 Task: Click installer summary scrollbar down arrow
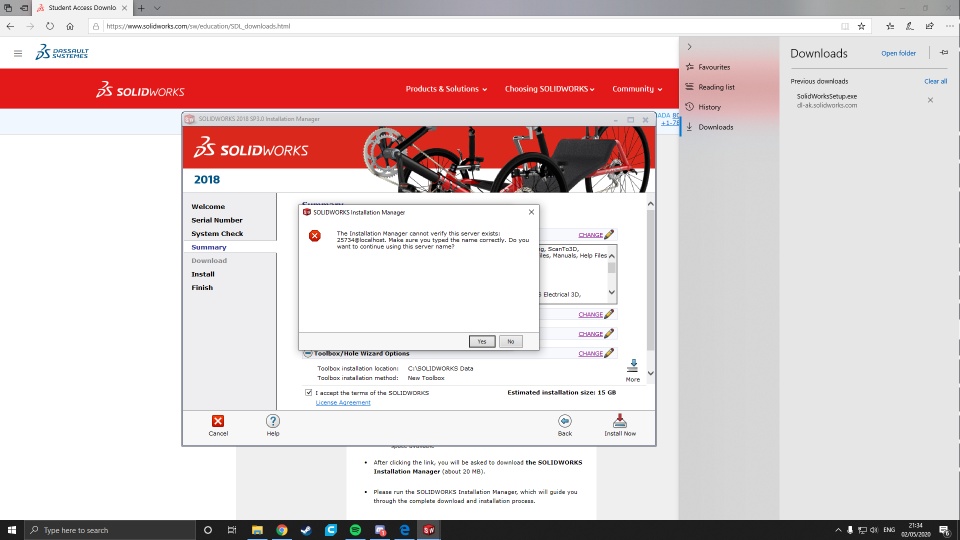coord(650,373)
